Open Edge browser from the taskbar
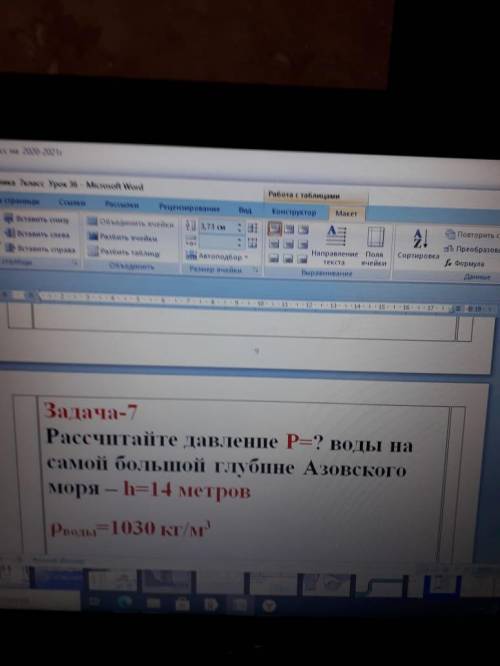Screen dimensions: 500x666 124,602
